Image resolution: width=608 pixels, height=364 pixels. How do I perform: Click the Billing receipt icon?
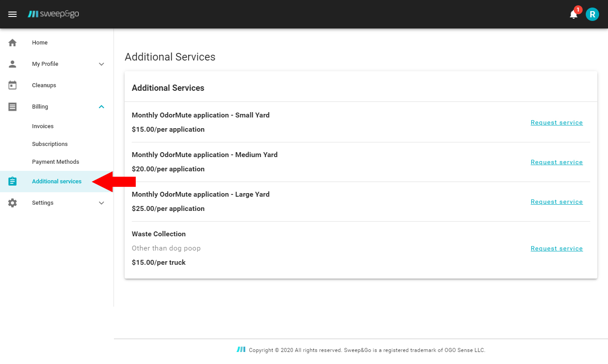[x=12, y=106]
